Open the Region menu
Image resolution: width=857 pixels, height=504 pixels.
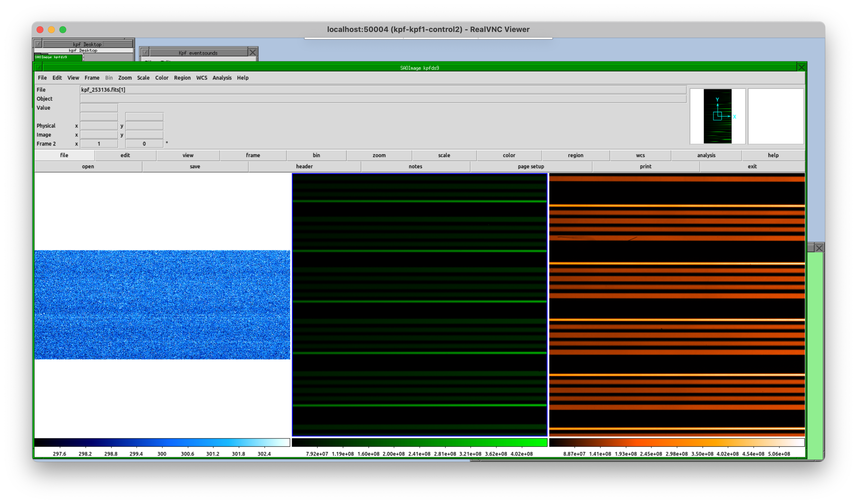tap(182, 78)
